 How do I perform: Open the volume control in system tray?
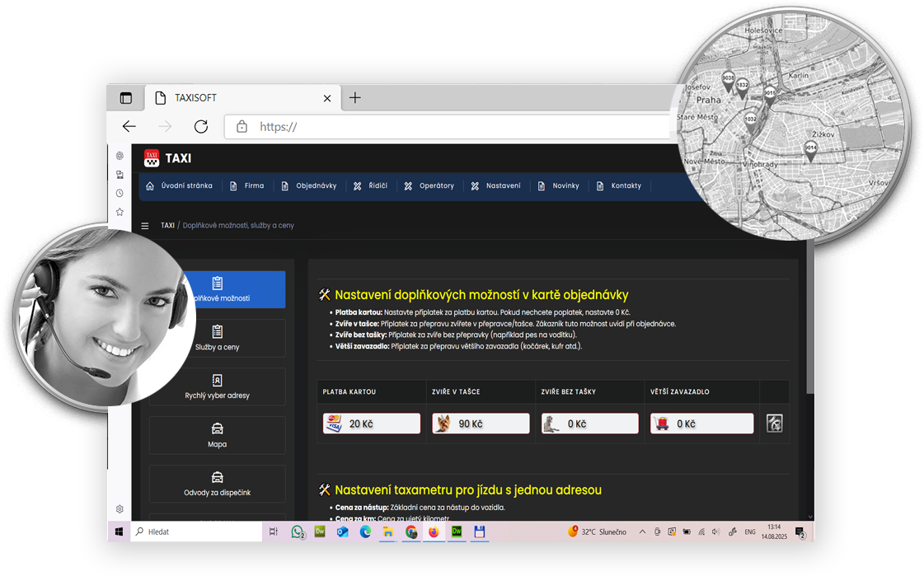point(715,532)
